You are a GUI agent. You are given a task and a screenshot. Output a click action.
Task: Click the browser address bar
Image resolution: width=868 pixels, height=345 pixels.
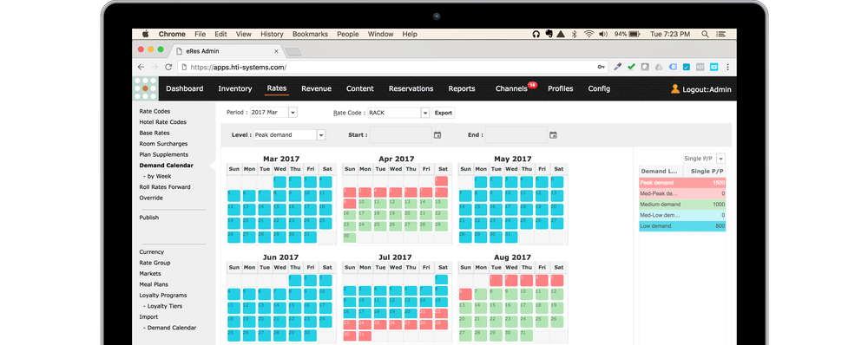coord(393,67)
